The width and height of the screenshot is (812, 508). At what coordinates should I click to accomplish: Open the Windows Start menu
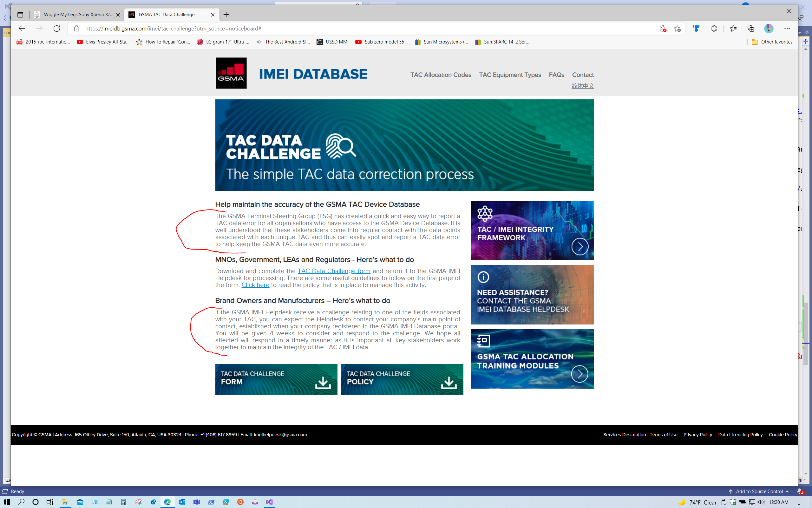coord(7,502)
